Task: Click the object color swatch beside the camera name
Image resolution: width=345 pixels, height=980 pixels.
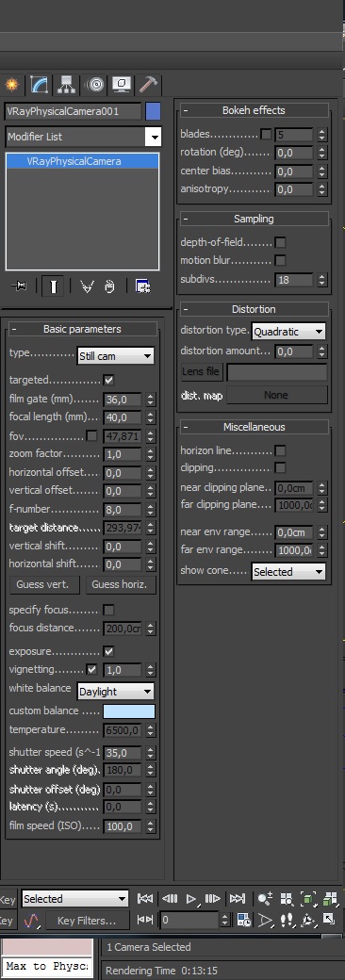Action: coord(153,111)
